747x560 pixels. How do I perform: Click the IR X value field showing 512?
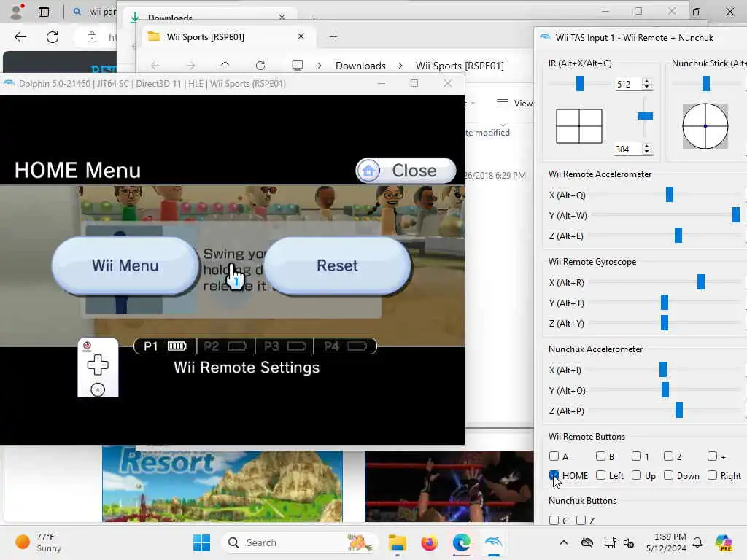pyautogui.click(x=628, y=85)
